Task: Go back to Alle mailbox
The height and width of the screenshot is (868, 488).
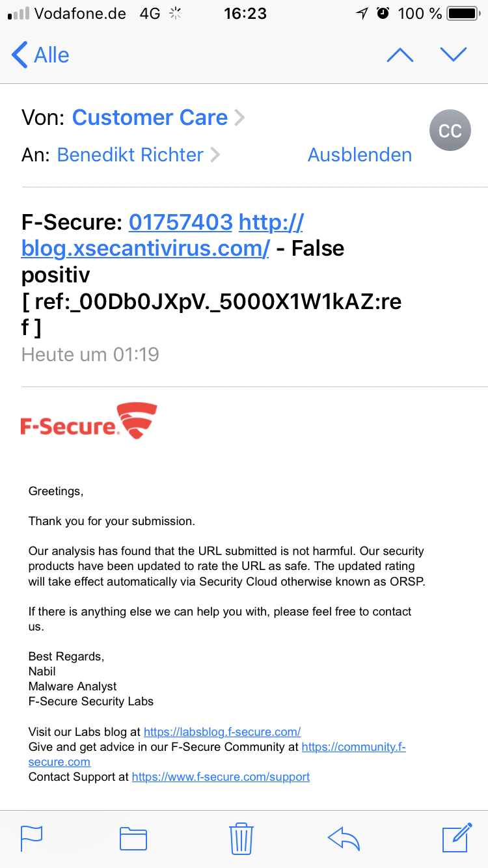Action: (40, 55)
